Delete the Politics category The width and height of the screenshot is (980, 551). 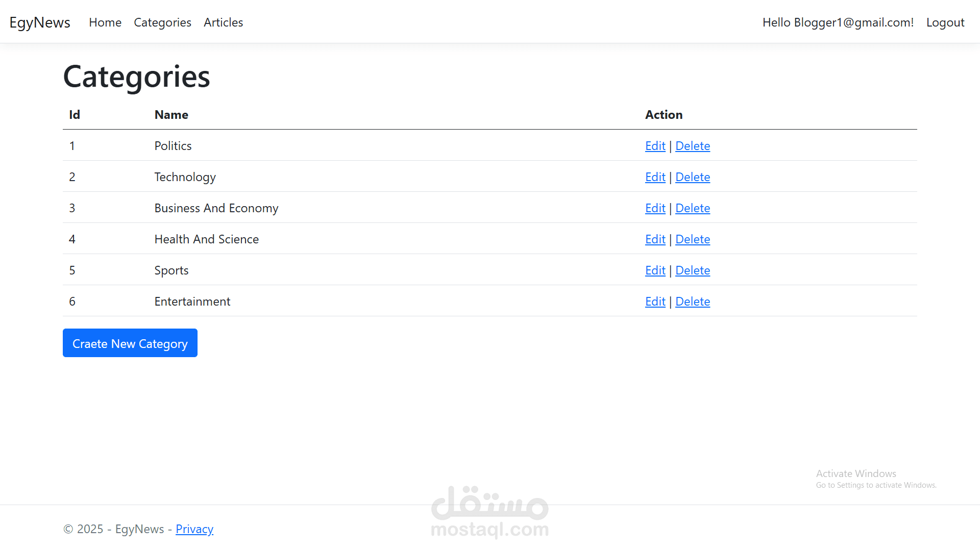[692, 146]
